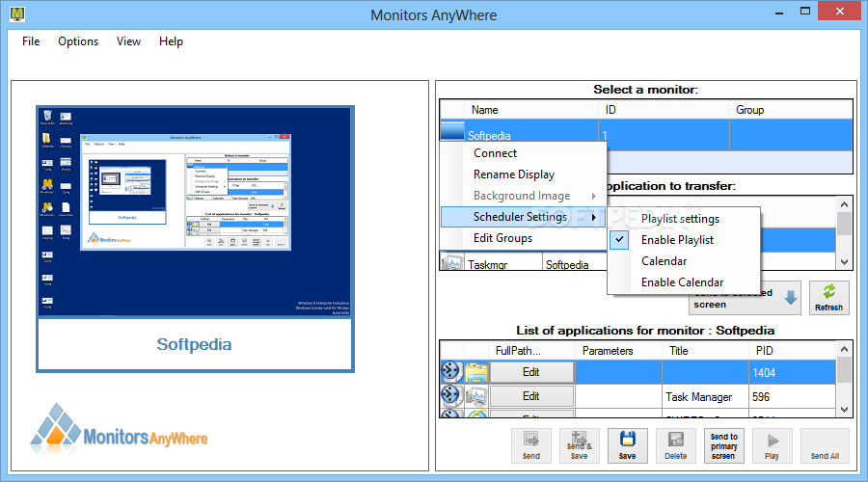Viewport: 868px width, 482px height.
Task: Click the Taskmgr row name
Action: (x=488, y=264)
